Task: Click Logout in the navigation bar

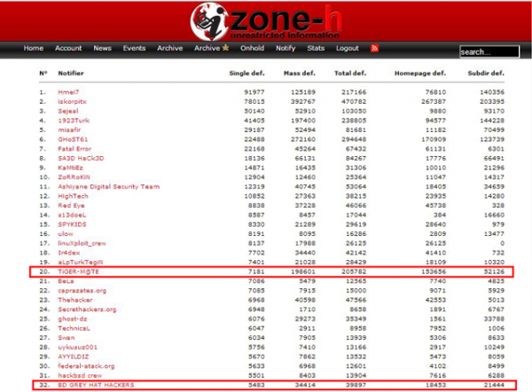Action: (x=347, y=48)
